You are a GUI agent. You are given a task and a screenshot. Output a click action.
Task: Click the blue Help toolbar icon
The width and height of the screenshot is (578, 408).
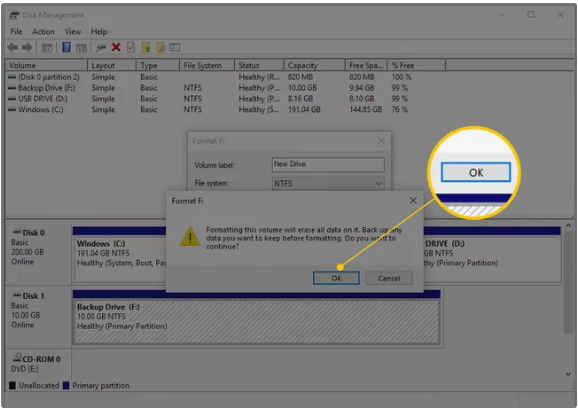pyautogui.click(x=66, y=47)
